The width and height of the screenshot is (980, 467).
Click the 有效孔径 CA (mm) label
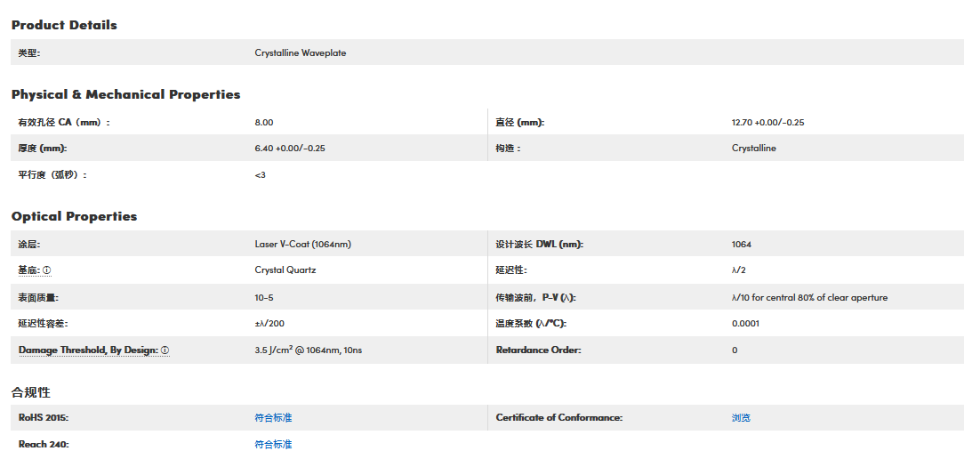point(64,123)
